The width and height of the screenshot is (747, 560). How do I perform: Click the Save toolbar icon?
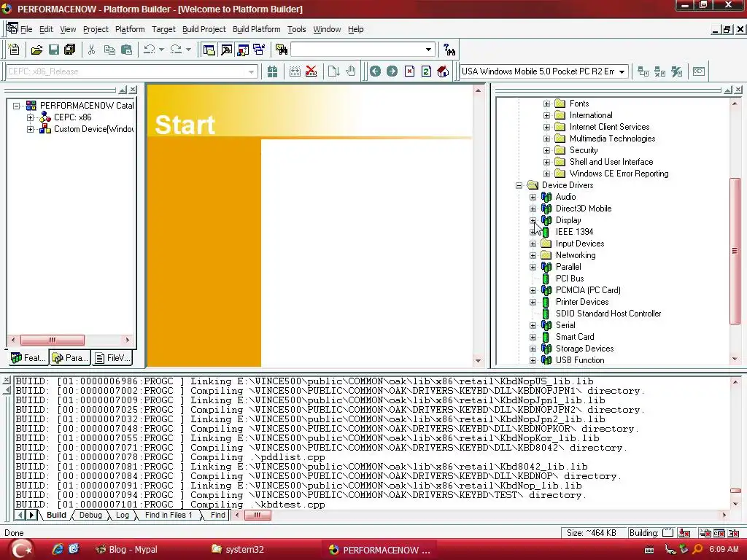point(53,50)
